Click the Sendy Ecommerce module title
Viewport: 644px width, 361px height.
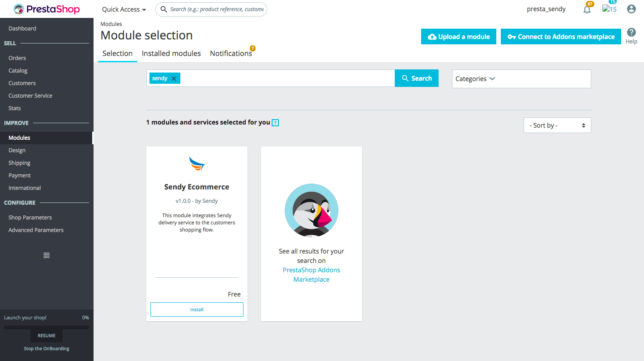(x=197, y=187)
